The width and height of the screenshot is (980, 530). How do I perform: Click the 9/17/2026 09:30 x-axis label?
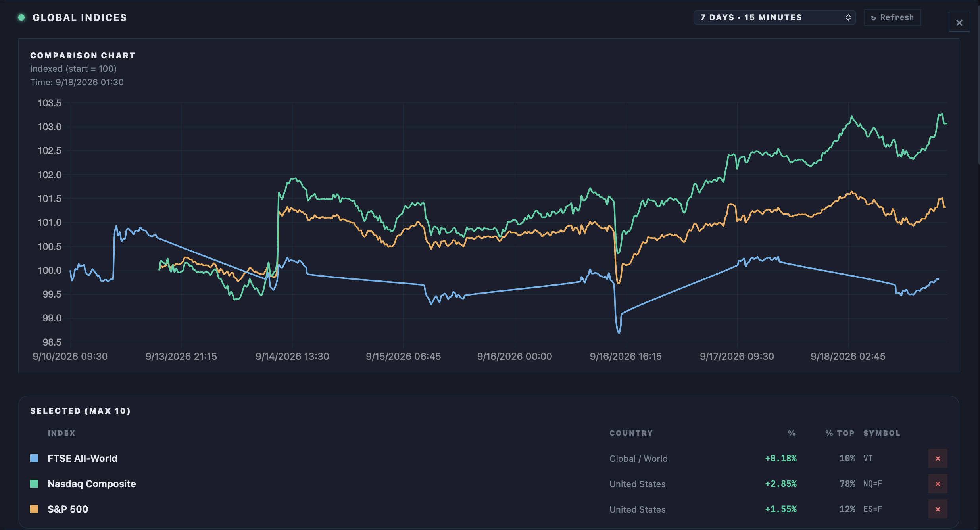[737, 357]
